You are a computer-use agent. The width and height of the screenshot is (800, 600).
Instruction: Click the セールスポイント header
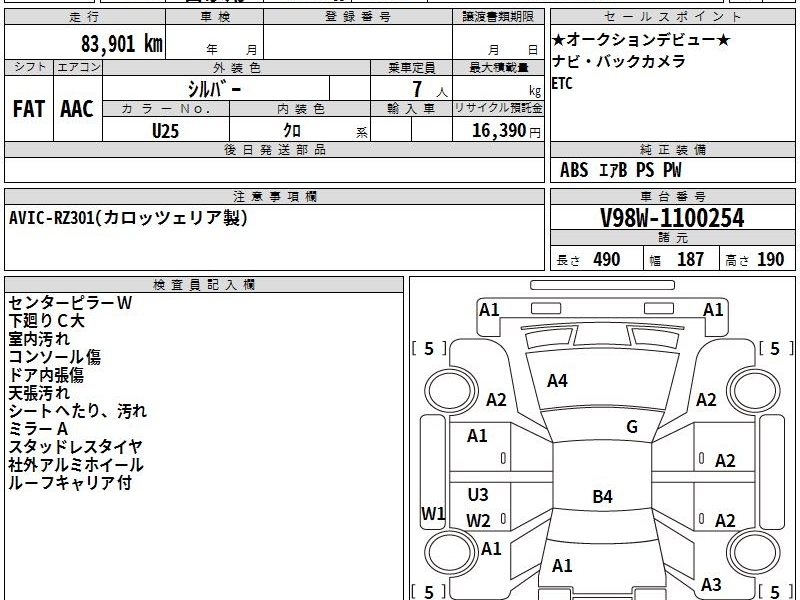(x=672, y=17)
